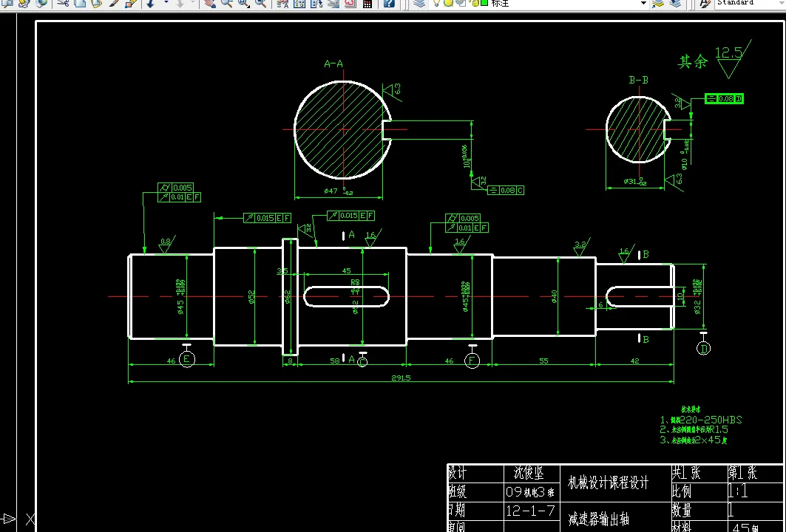Toggle the layer on/off light bulb
Viewport: 786px width, 532px height.
click(436, 3)
